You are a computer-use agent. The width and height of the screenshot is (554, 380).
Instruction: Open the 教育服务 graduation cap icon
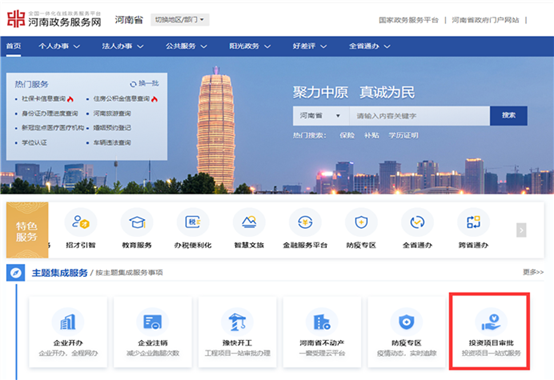pos(137,222)
